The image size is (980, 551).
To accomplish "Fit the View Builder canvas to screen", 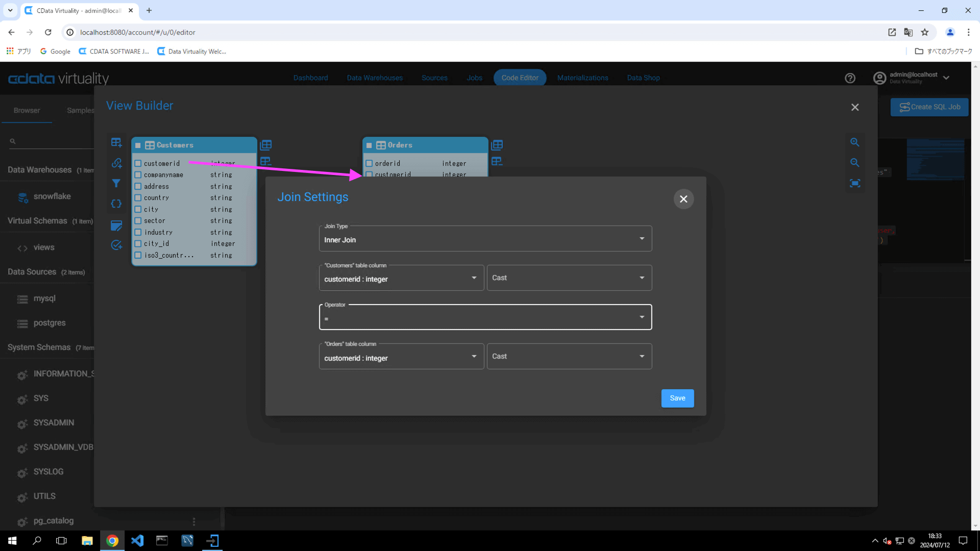I will point(855,183).
